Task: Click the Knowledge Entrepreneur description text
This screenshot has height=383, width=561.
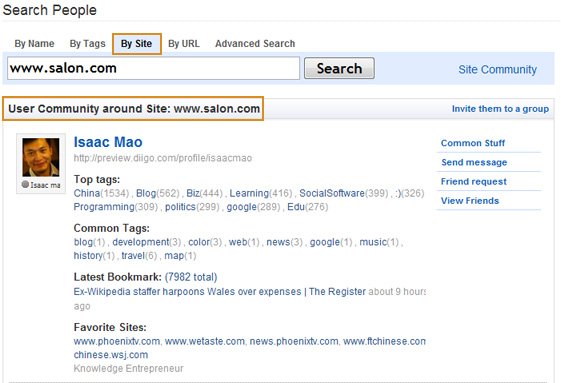Action: point(128,368)
